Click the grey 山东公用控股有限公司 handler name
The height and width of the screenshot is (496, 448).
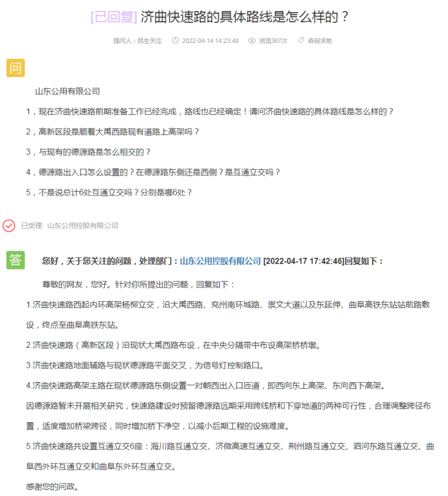[83, 226]
